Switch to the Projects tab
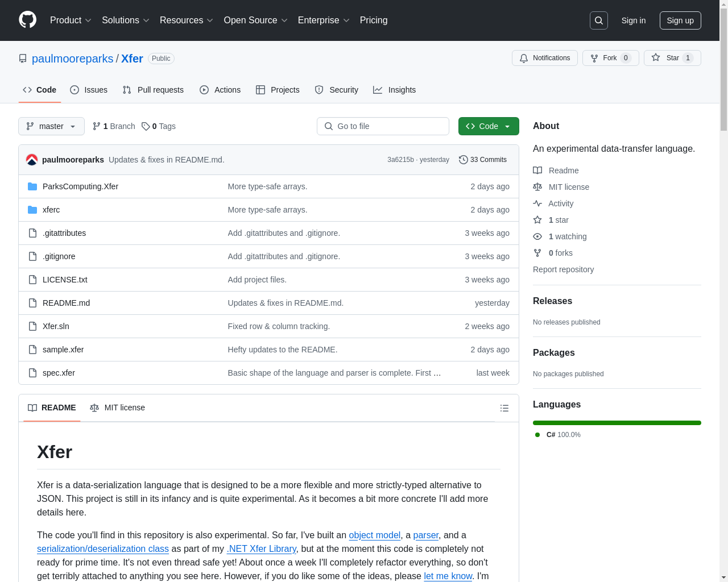Screen dimensions: 728x582 [x=278, y=90]
